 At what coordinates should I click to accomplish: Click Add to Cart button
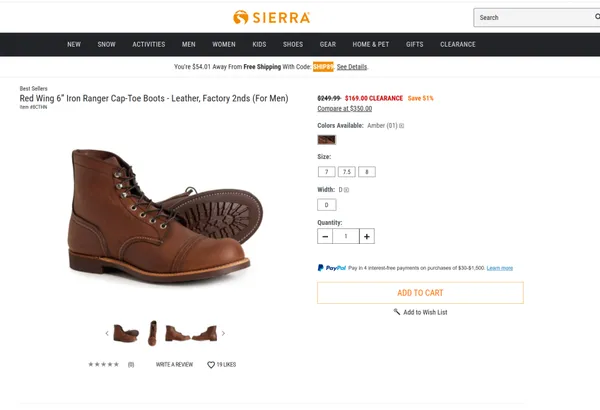pyautogui.click(x=420, y=293)
